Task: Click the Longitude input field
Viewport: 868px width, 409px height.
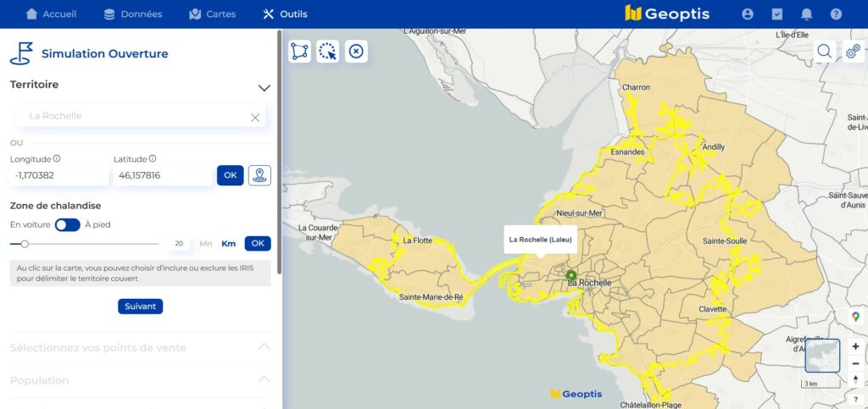Action: pos(59,176)
